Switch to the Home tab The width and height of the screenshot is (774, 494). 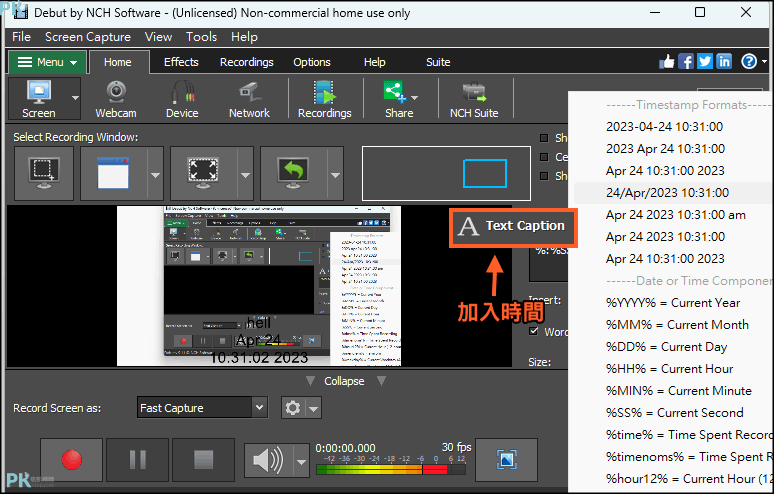(x=118, y=62)
